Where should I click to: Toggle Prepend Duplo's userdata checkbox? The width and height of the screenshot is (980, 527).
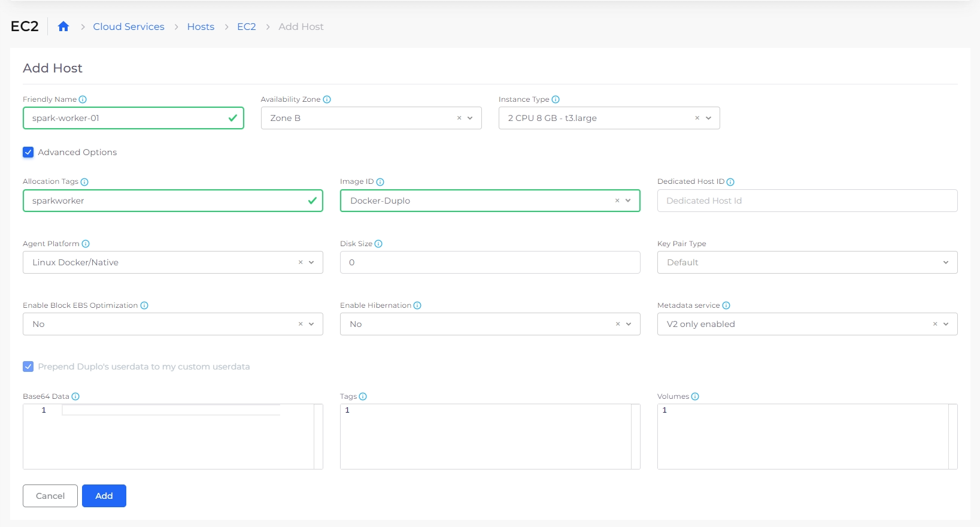pos(28,367)
